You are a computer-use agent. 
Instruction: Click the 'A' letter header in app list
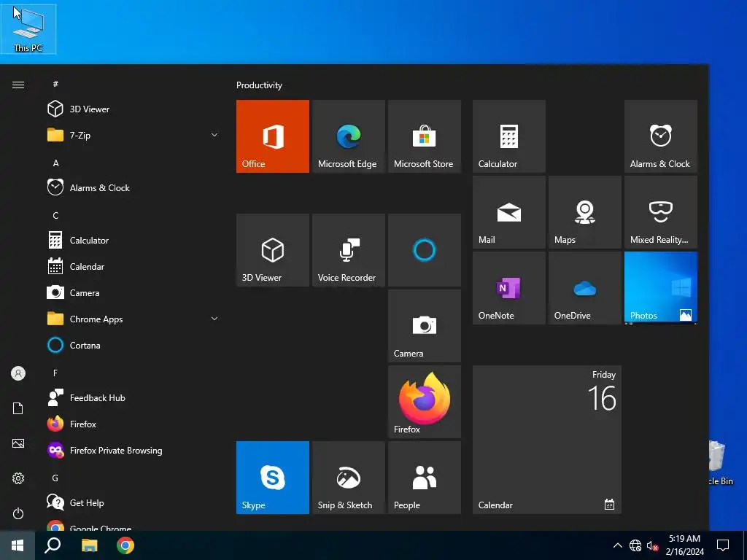click(x=55, y=163)
